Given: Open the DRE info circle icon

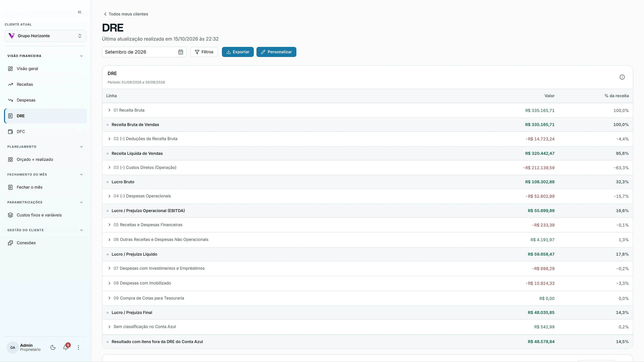Looking at the screenshot, I should [622, 77].
